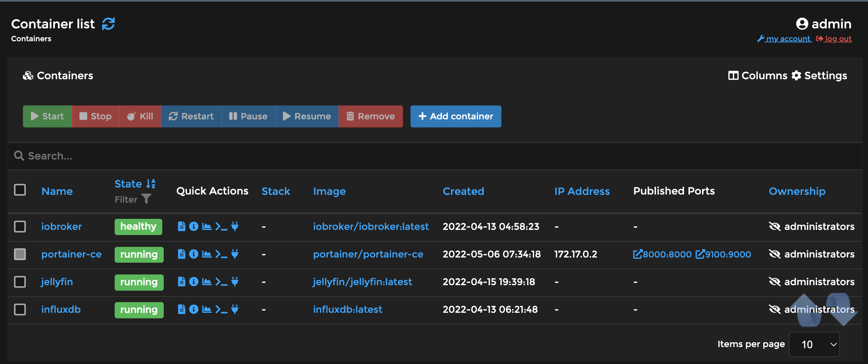This screenshot has width=868, height=364.
Task: Click the Stop button
Action: pyautogui.click(x=96, y=116)
